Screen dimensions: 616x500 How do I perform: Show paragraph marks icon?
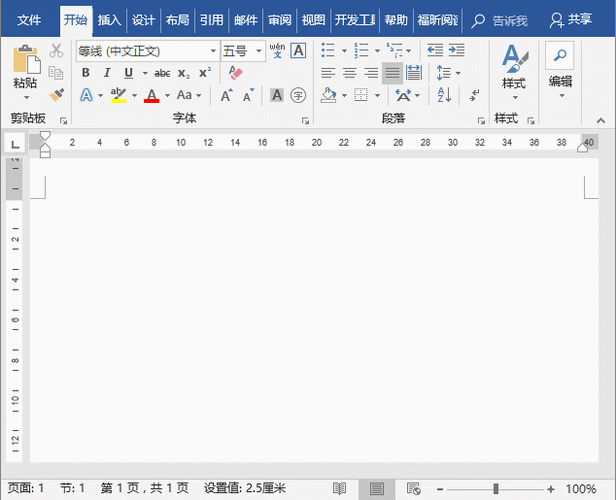475,95
